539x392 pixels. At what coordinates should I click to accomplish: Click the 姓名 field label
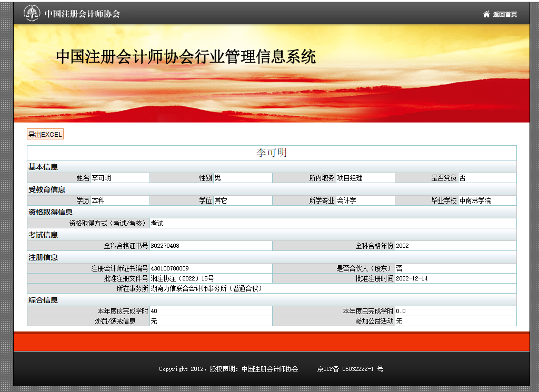tap(83, 178)
